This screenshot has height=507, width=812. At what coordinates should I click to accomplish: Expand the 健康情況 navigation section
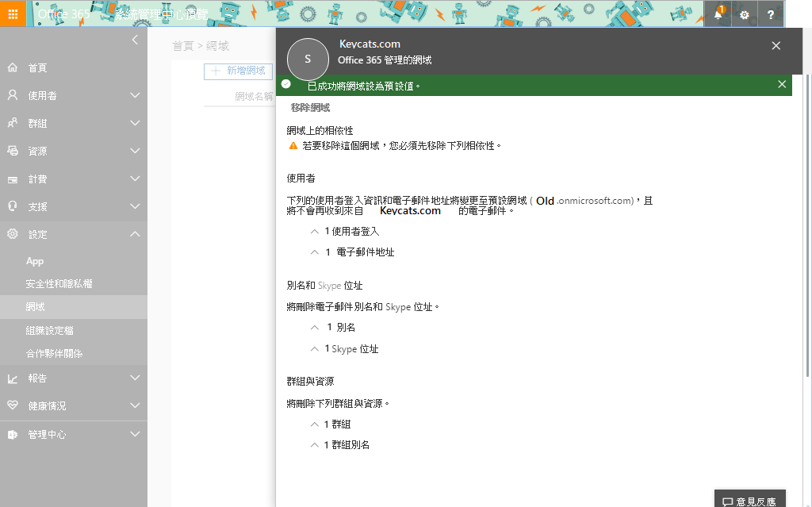pos(135,405)
